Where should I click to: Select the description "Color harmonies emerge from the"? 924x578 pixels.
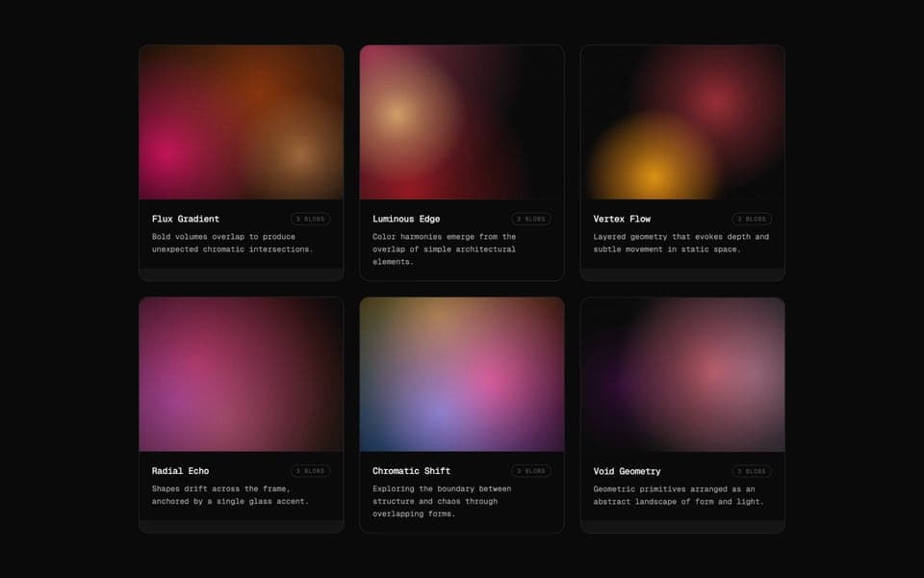pyautogui.click(x=444, y=237)
